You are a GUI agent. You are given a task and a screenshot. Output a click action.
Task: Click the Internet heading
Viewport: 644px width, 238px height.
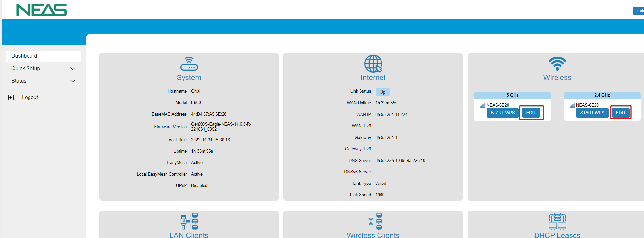373,78
